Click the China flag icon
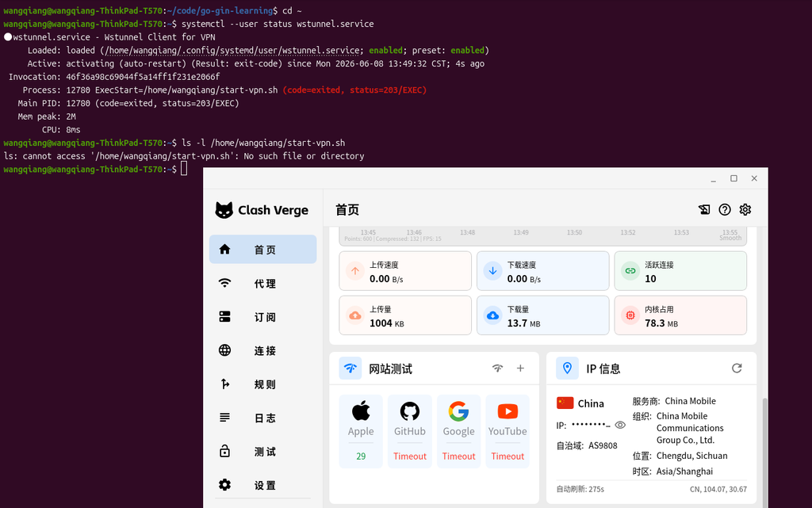The image size is (812, 508). (x=565, y=403)
